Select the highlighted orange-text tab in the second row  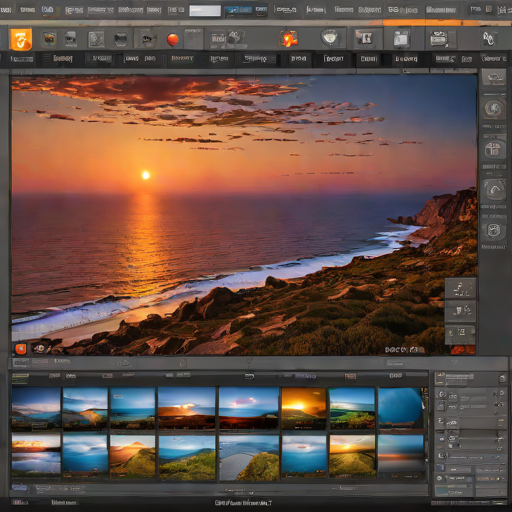[182, 58]
